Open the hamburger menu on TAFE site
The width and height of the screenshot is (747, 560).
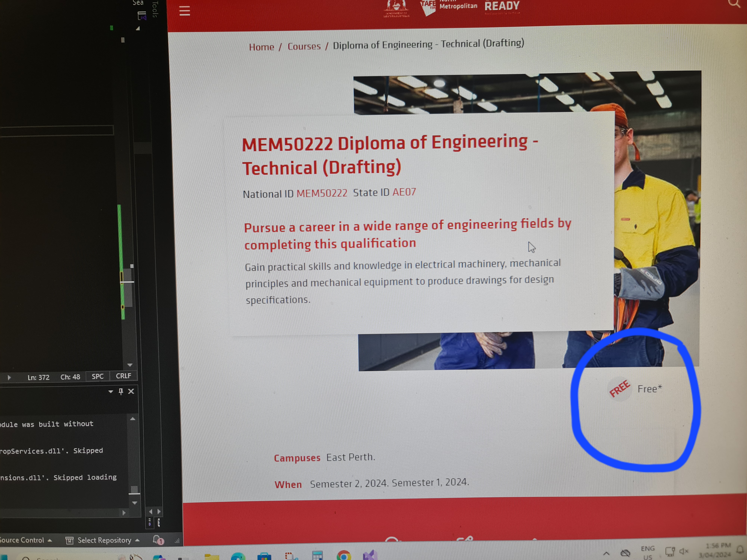pos(184,11)
